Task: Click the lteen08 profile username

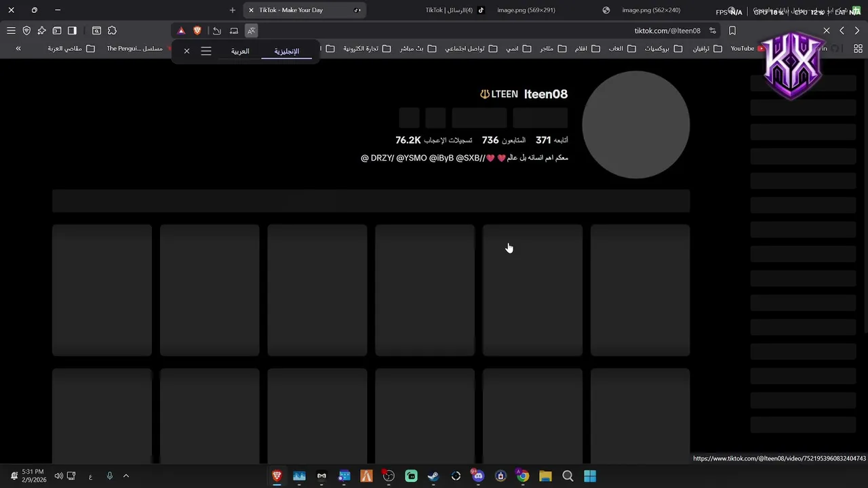Action: click(x=545, y=94)
